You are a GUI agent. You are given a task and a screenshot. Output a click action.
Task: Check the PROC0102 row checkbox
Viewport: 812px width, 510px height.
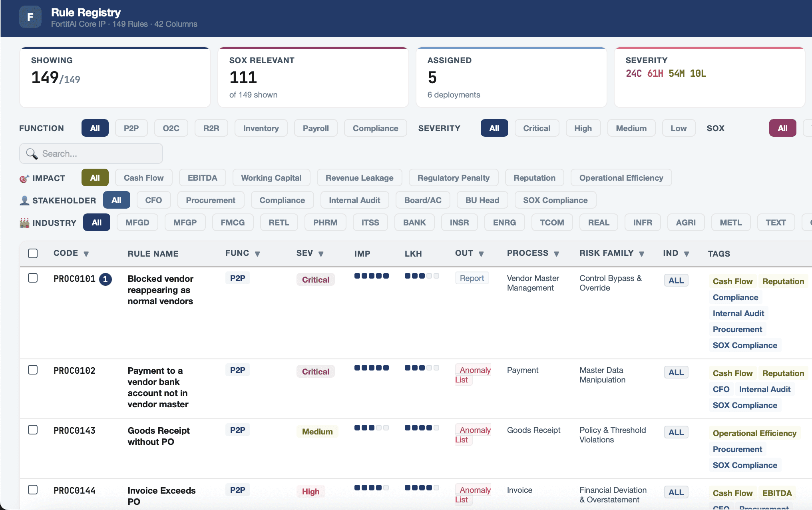tap(33, 370)
